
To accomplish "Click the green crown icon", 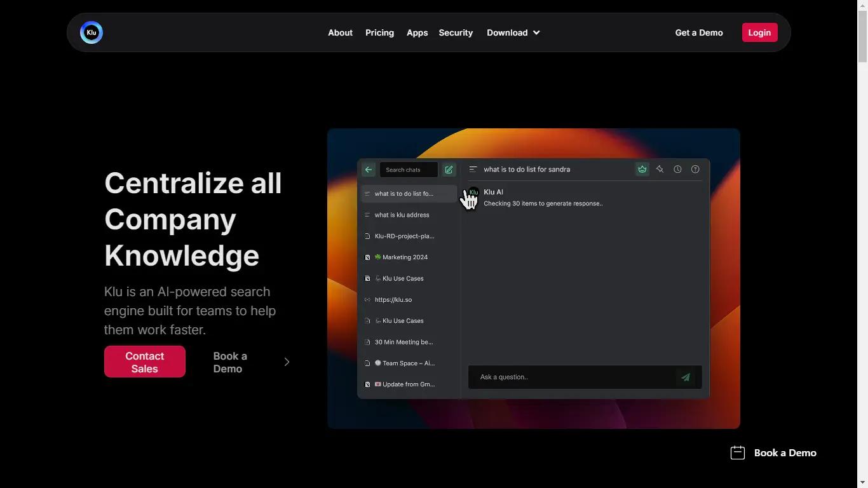I will tap(642, 169).
